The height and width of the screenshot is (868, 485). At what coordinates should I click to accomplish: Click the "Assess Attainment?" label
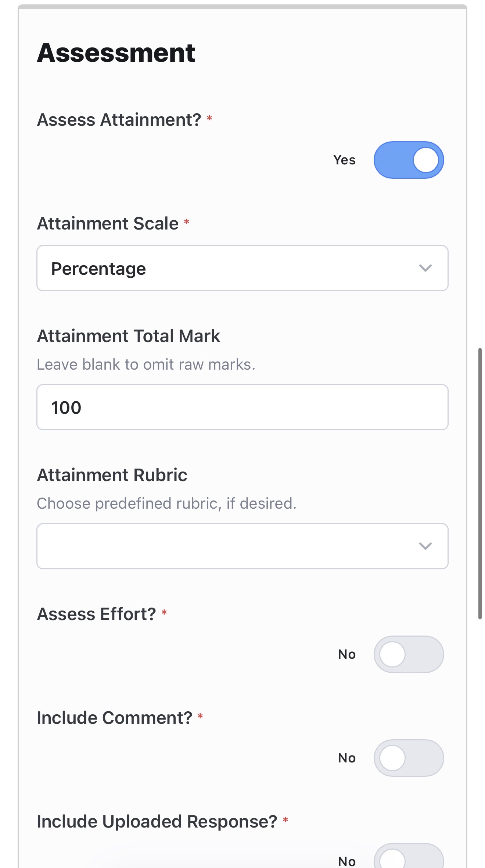[x=119, y=120]
